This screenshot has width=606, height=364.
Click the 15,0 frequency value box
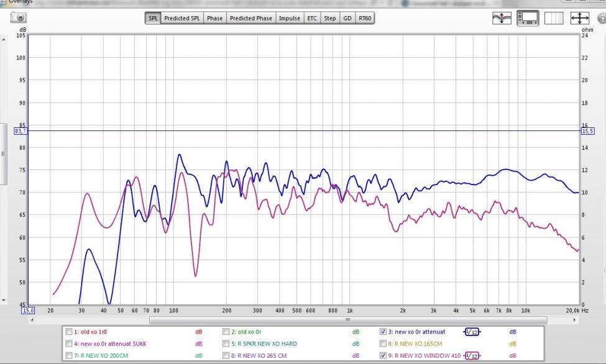(28, 311)
